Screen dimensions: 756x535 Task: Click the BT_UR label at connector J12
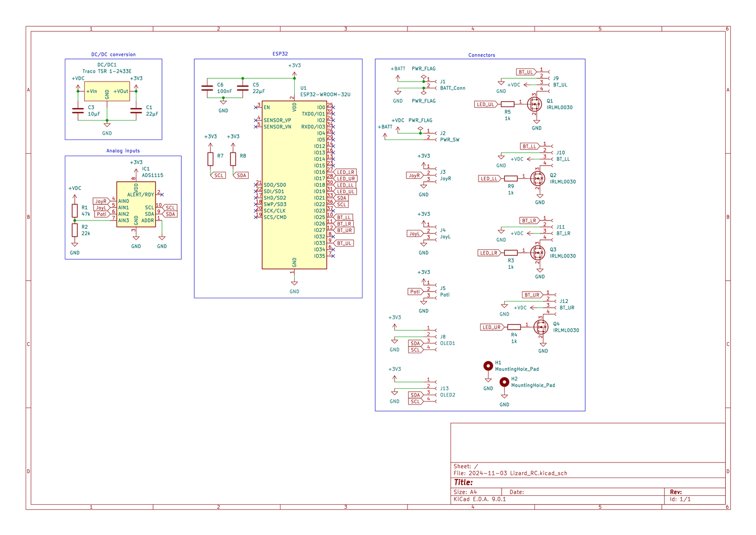coord(533,295)
